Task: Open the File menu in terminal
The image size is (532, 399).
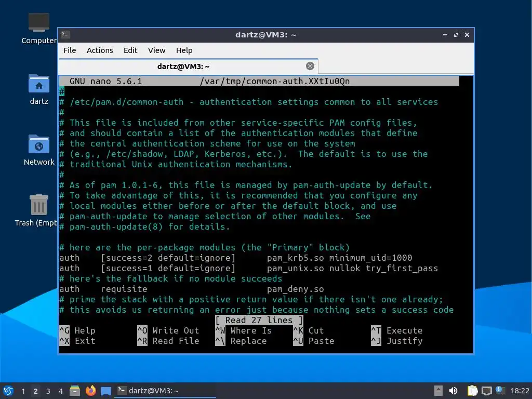Action: tap(70, 50)
